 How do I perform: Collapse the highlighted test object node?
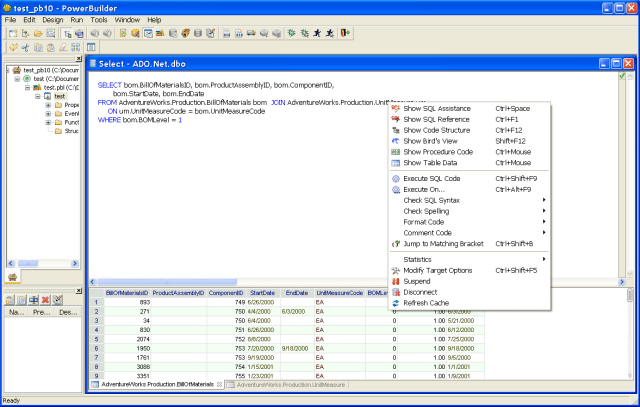38,96
